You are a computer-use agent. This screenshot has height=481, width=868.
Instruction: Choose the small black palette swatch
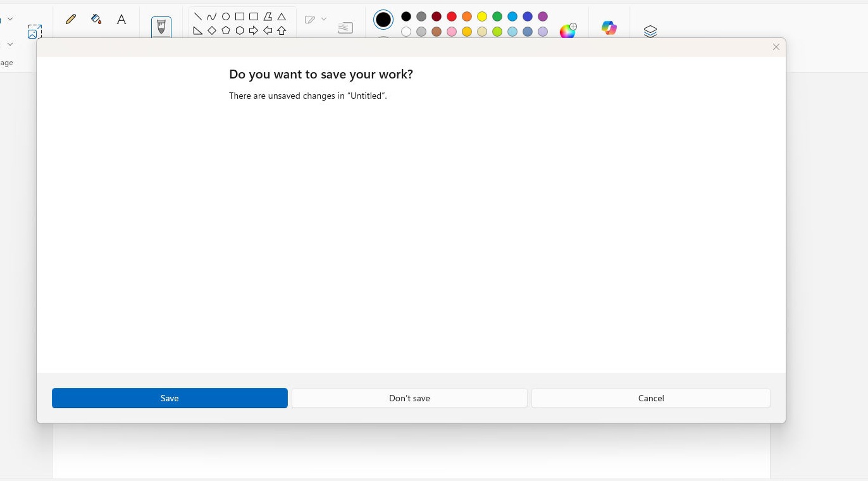[406, 16]
